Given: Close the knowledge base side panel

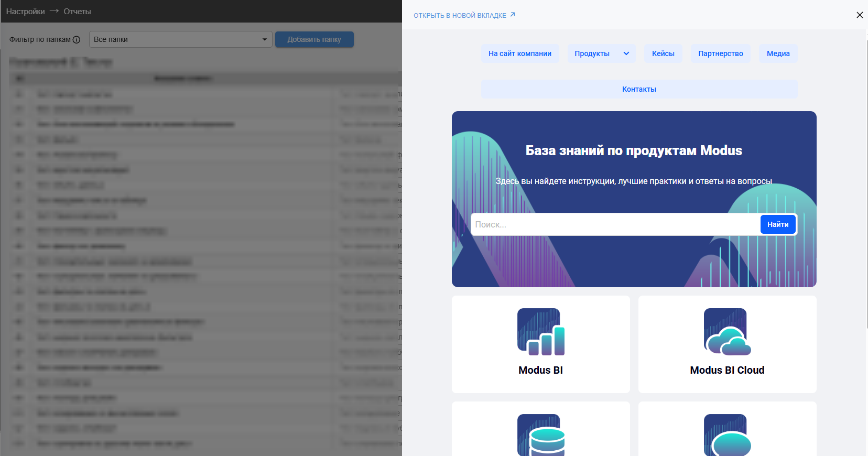Looking at the screenshot, I should coord(860,15).
